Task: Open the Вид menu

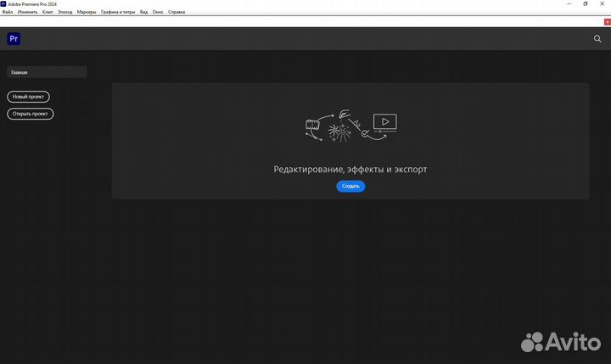Action: [143, 12]
